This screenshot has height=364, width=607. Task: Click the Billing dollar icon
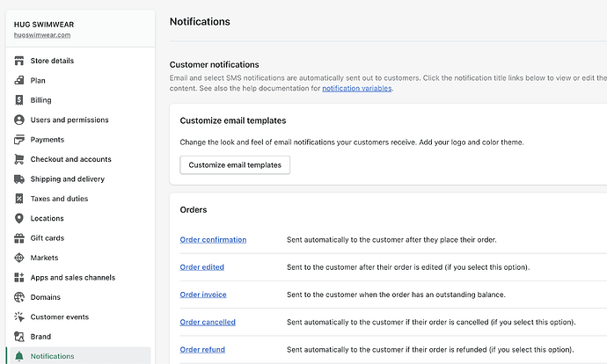coord(19,100)
